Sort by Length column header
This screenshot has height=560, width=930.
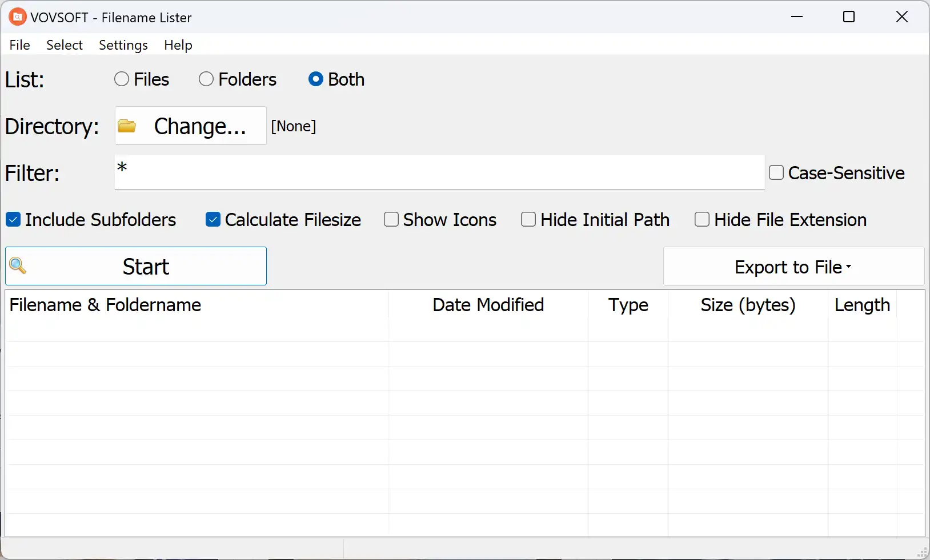click(863, 305)
